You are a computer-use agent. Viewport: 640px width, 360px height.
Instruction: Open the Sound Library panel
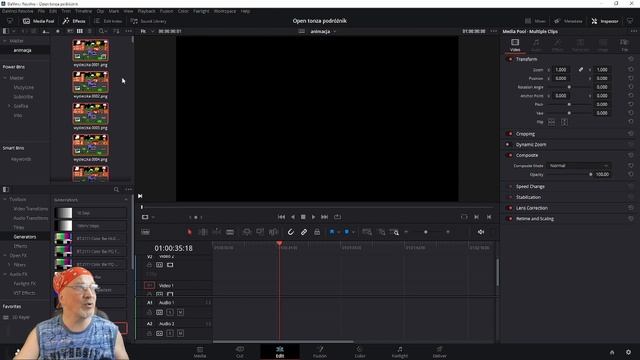click(149, 21)
